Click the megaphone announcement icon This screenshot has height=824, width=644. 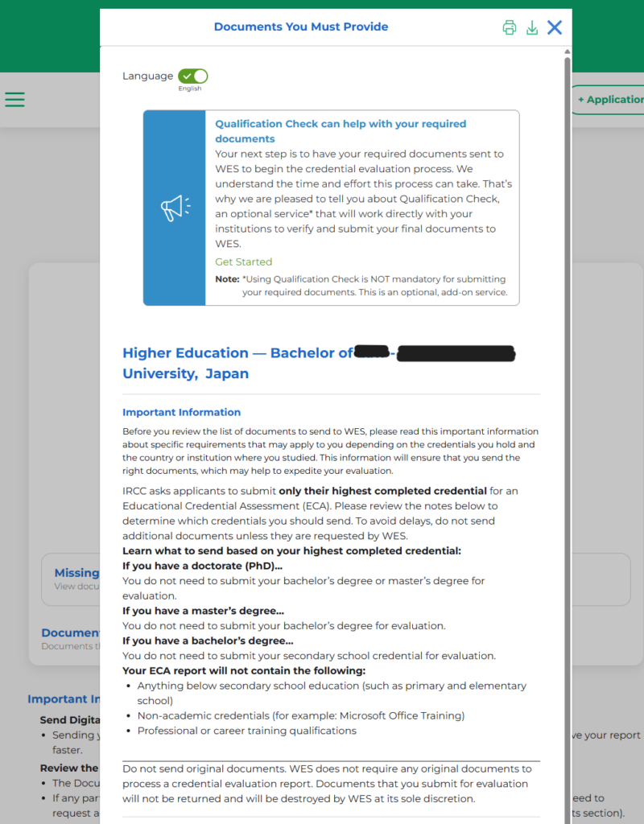175,208
